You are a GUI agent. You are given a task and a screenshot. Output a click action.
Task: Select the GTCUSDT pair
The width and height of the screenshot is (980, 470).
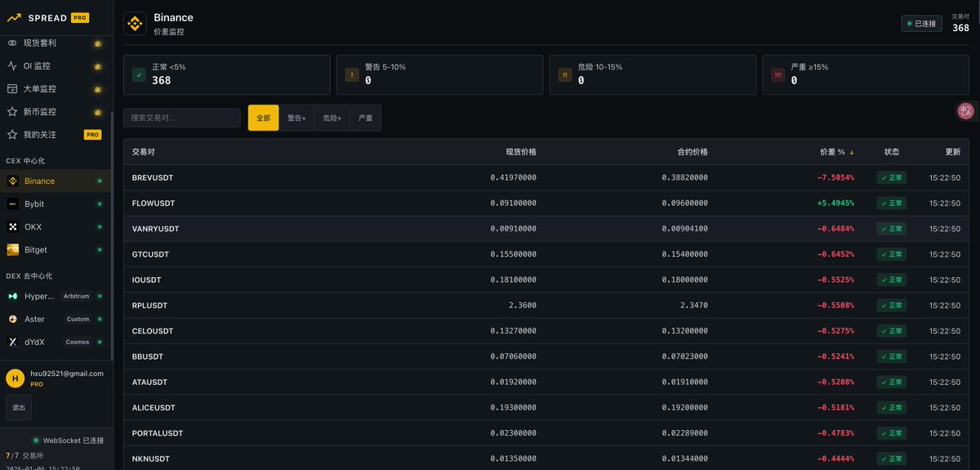(150, 254)
